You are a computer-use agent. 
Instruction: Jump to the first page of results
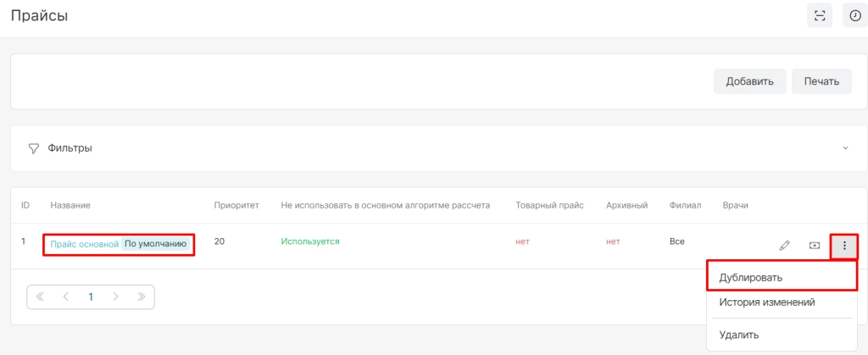point(40,297)
